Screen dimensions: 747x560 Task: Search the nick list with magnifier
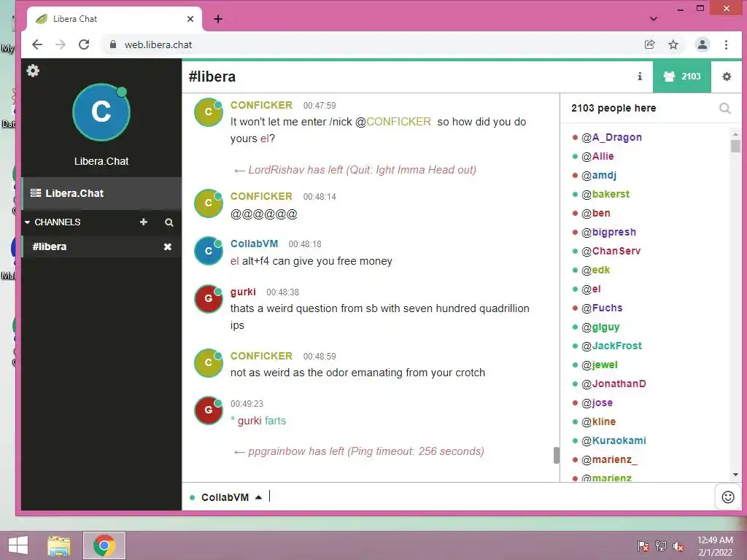(724, 109)
